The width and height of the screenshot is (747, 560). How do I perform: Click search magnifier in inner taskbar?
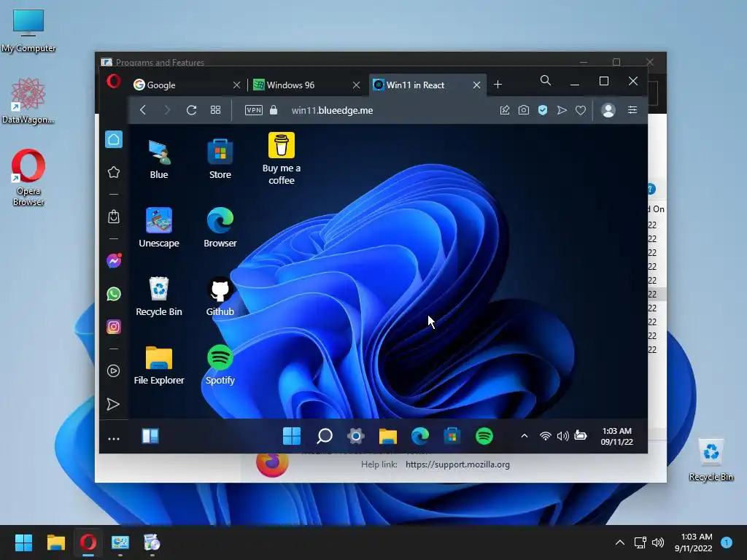[325, 436]
